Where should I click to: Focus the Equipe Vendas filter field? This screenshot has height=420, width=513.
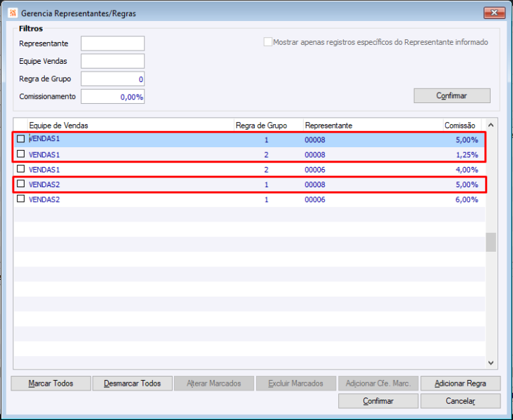pos(112,61)
